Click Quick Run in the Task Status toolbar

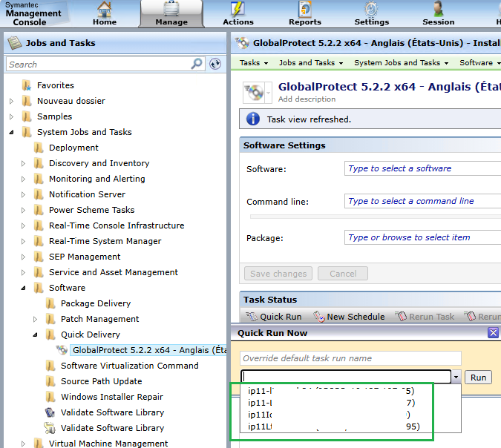pyautogui.click(x=274, y=317)
